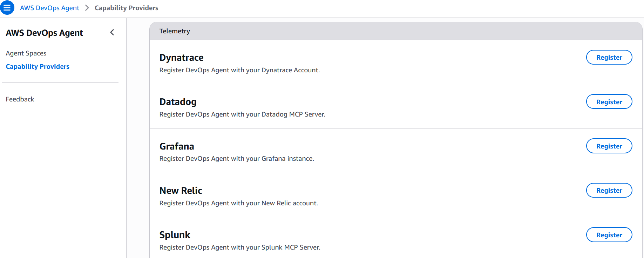Screen dimensions: 644x258
Task: Open the AWS DevOps Agent breadcrumb link
Action: coord(49,8)
